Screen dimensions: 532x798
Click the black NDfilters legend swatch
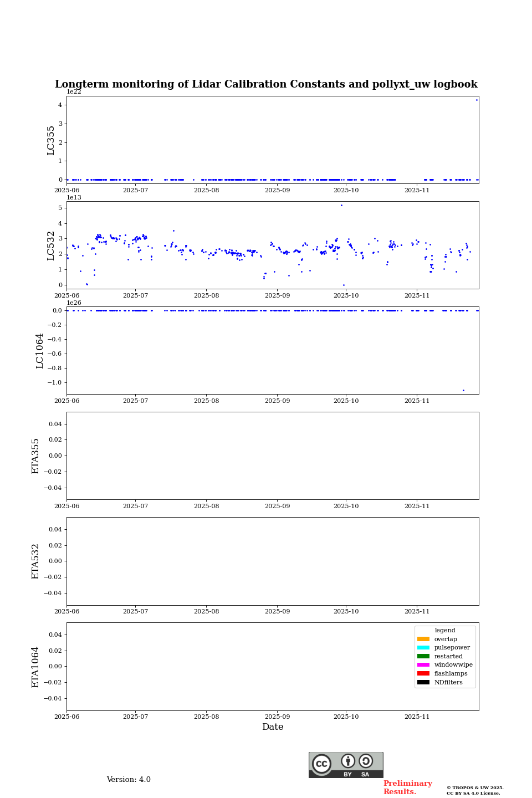pos(423,682)
